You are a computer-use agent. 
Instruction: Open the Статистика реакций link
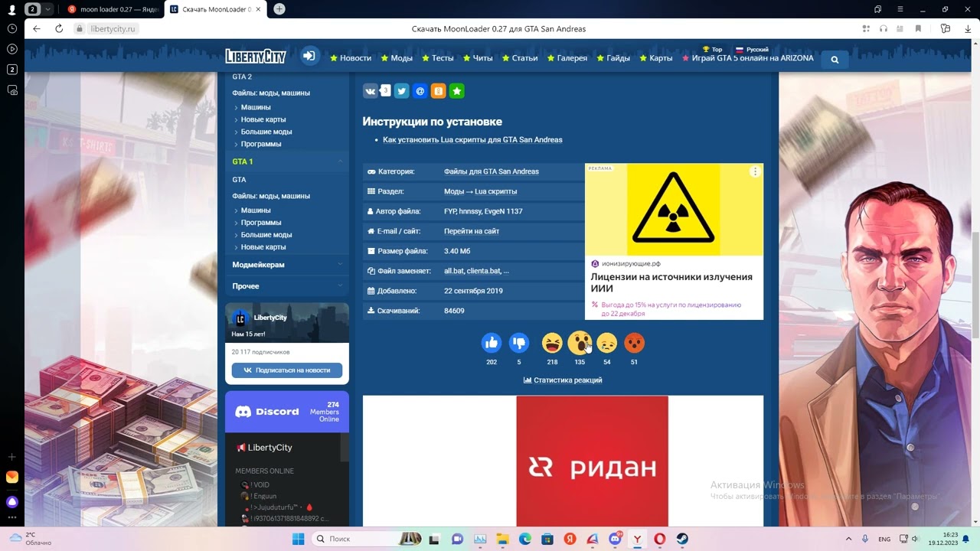(563, 380)
